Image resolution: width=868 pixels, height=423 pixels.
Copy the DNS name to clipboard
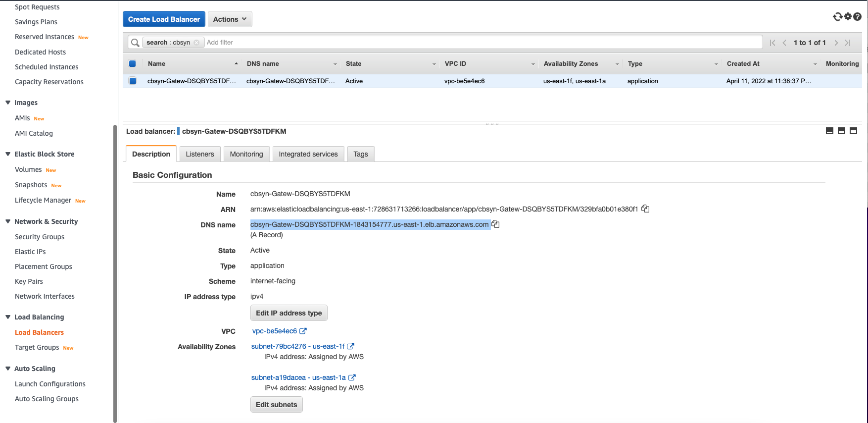coord(495,224)
